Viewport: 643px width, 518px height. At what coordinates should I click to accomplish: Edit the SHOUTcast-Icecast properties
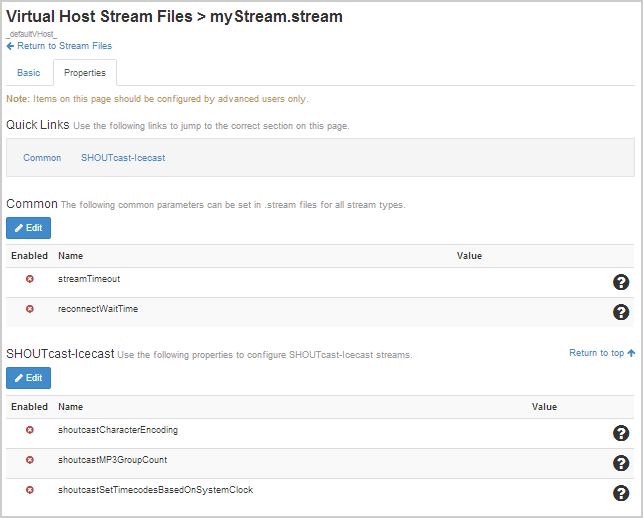coord(28,378)
